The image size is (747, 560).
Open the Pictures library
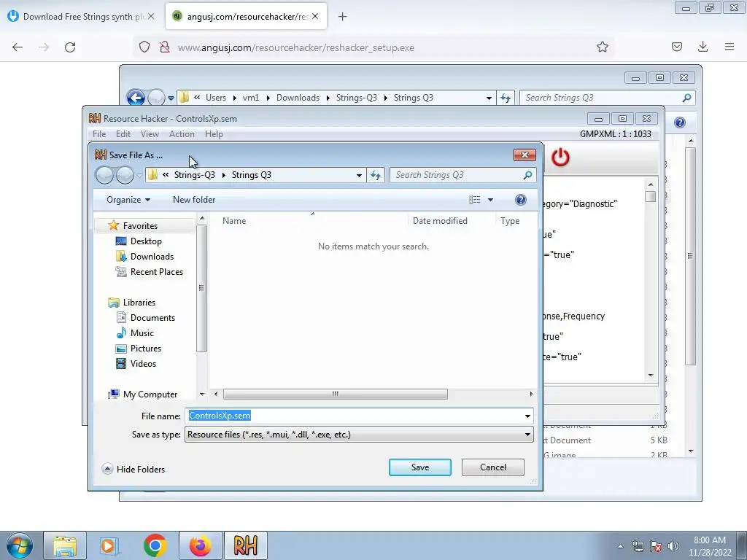(x=145, y=348)
